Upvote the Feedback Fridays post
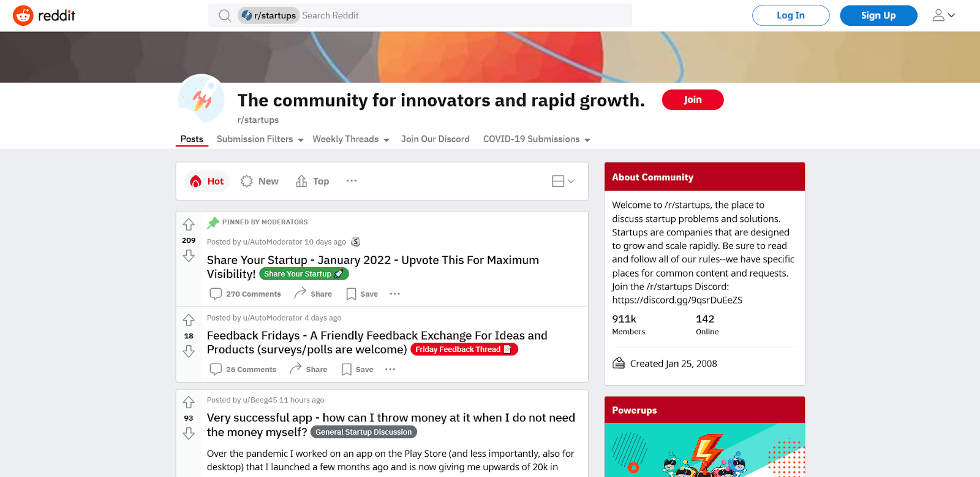This screenshot has height=477, width=980. click(x=189, y=320)
